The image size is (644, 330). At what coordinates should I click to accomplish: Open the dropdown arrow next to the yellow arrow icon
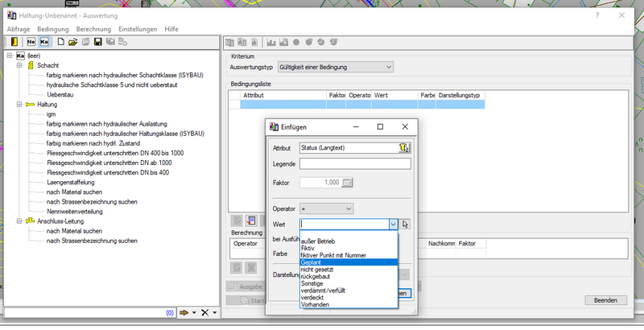(194, 313)
